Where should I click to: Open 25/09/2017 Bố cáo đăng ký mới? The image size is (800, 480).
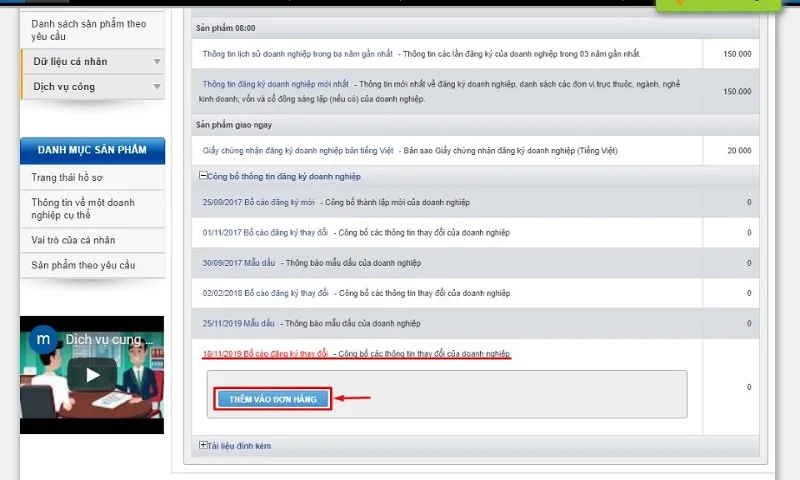coord(258,202)
